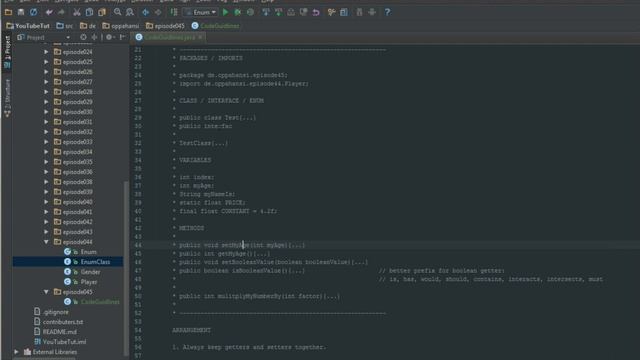Click the Redo toolbar icon
This screenshot has height=360, width=640.
point(61,12)
